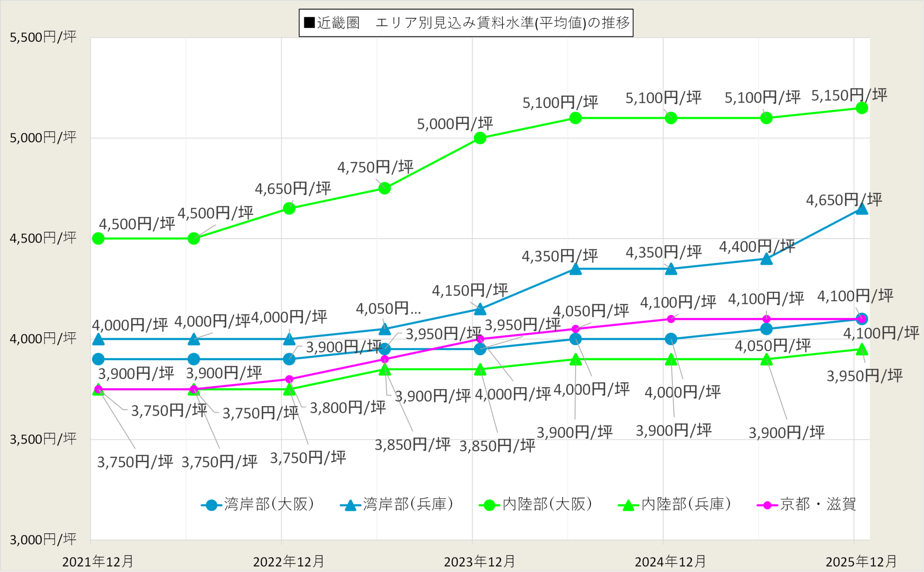Click the 2023年12月 x-axis label
The image size is (924, 572).
(x=479, y=561)
